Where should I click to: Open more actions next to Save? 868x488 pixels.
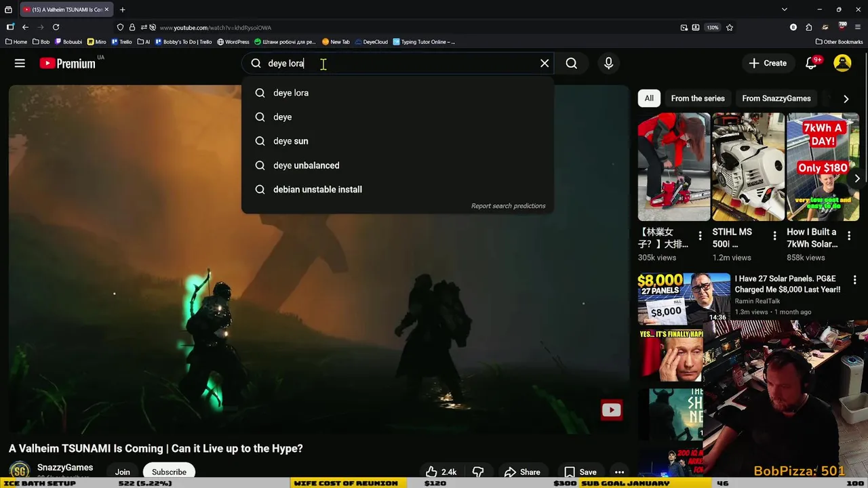click(619, 472)
